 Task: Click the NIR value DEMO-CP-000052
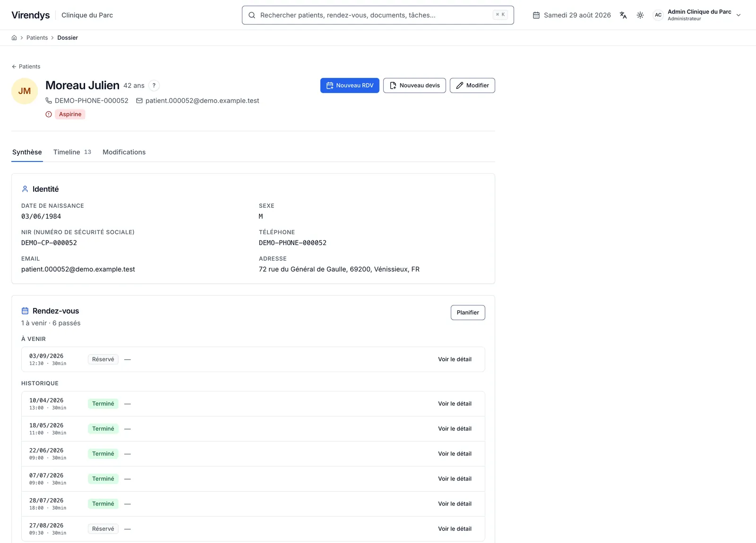tap(49, 243)
